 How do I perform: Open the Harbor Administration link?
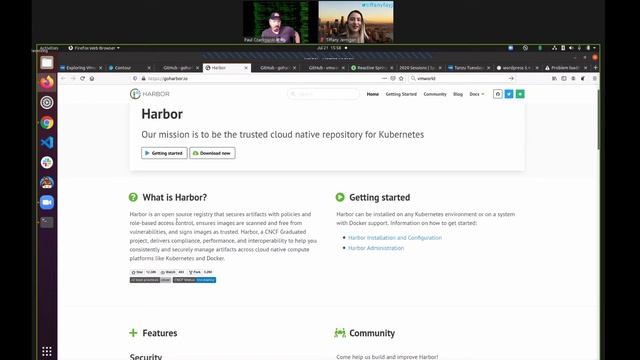[376, 248]
